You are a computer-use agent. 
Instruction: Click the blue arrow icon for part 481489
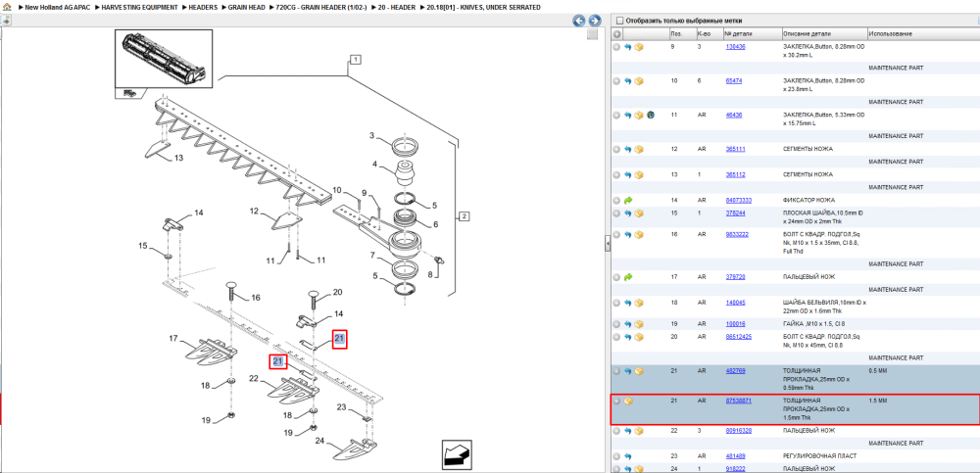(x=628, y=456)
